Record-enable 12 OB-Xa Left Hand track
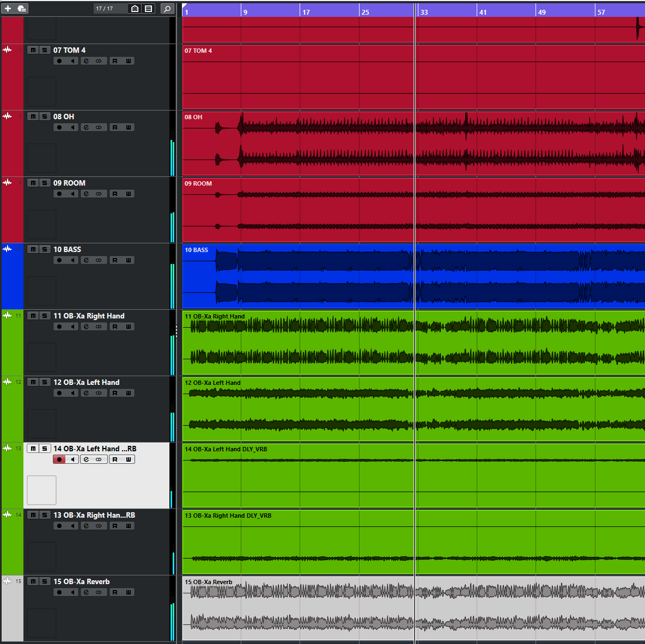Image resolution: width=645 pixels, height=644 pixels. click(x=59, y=393)
